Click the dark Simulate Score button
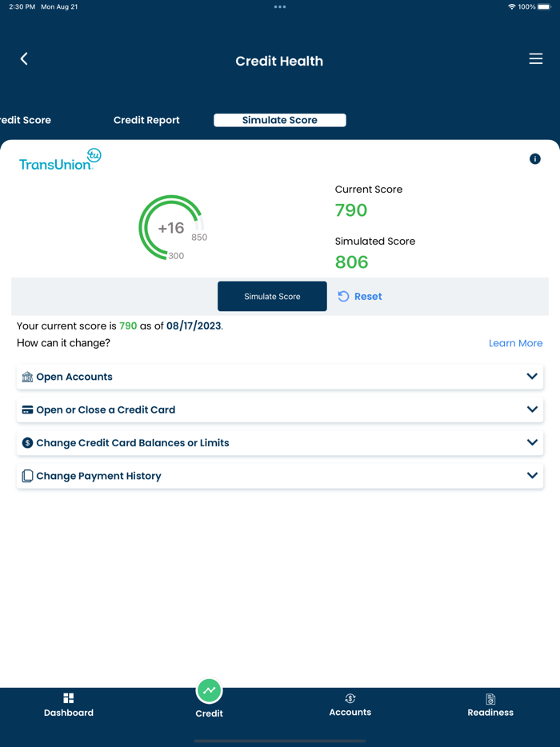The width and height of the screenshot is (560, 747). (x=272, y=297)
